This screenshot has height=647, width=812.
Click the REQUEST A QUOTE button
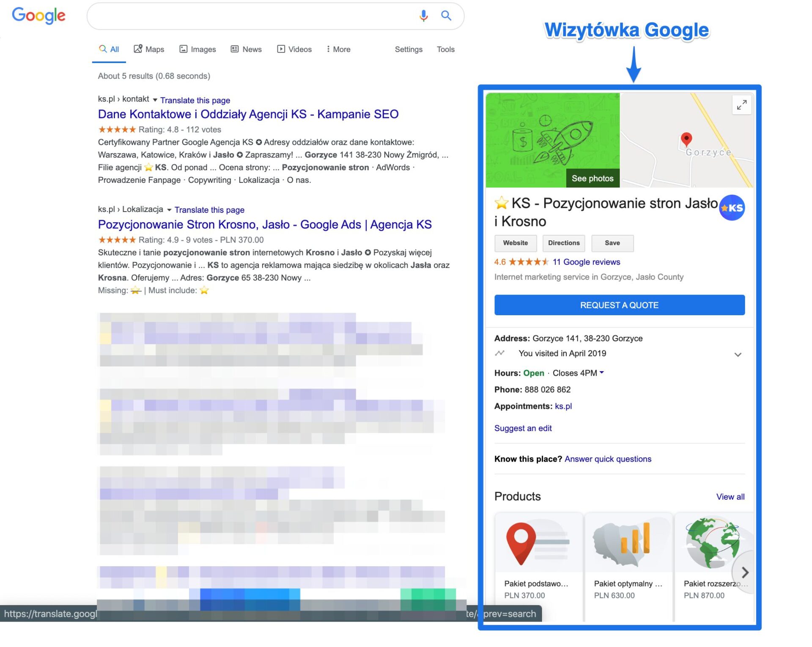coord(619,305)
